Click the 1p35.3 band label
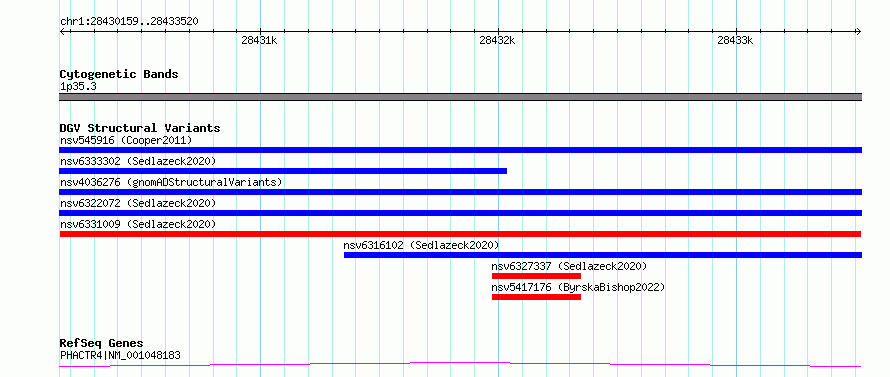 [x=78, y=87]
